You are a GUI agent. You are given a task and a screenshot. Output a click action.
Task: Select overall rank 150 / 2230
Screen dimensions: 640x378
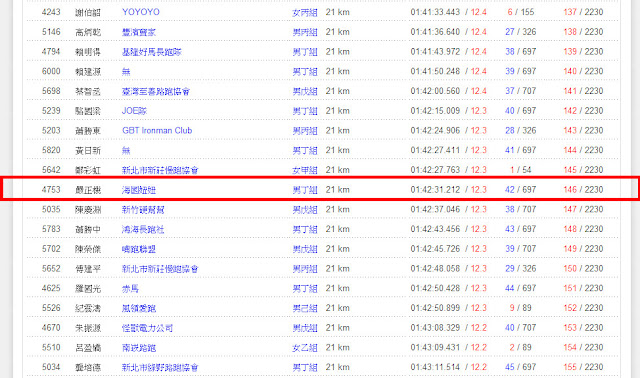click(583, 269)
